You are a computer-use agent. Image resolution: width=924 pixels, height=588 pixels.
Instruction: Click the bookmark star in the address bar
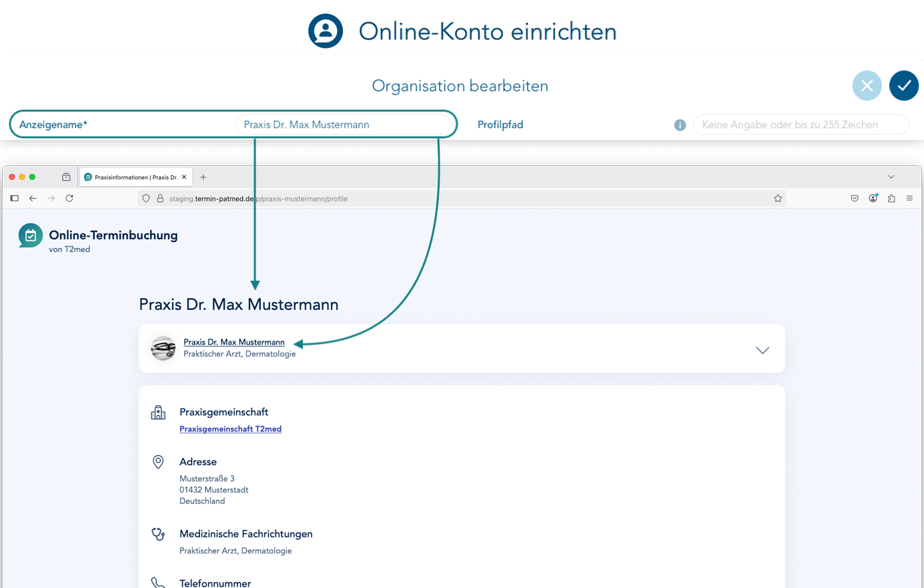pyautogui.click(x=778, y=199)
